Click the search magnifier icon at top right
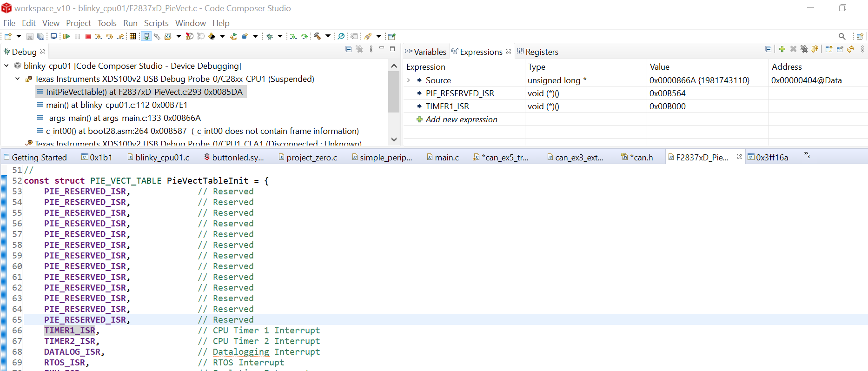Image resolution: width=868 pixels, height=371 pixels. [x=842, y=36]
